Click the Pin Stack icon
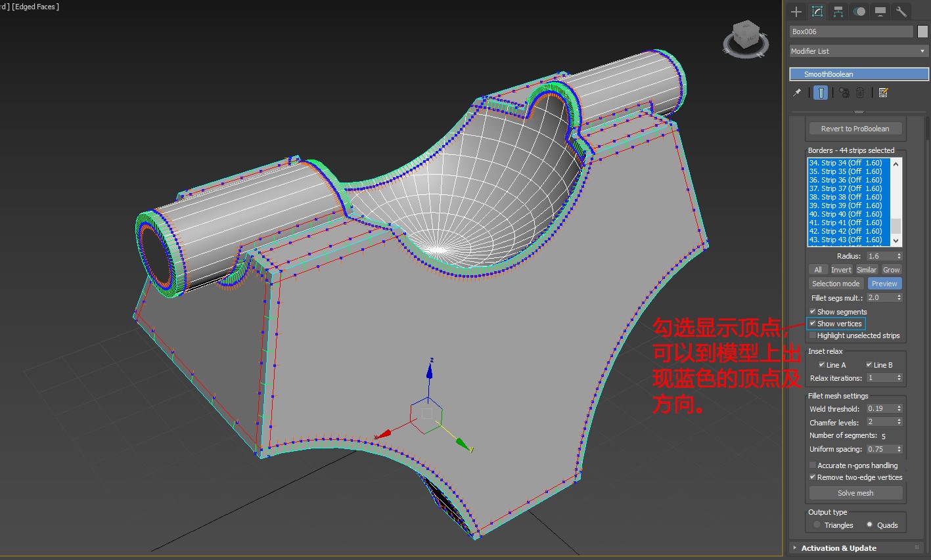Image resolution: width=931 pixels, height=560 pixels. [x=797, y=93]
